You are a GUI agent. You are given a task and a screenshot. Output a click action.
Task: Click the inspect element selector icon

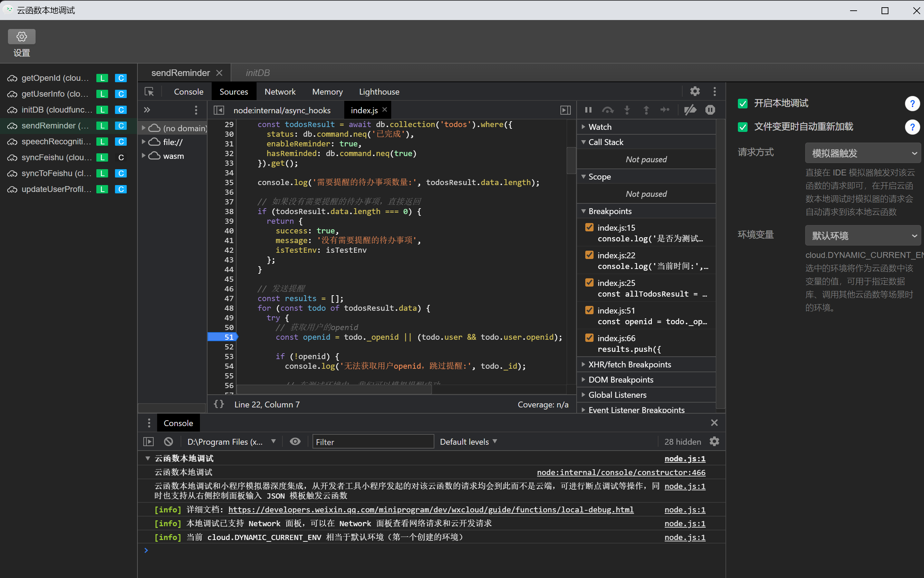pyautogui.click(x=149, y=92)
